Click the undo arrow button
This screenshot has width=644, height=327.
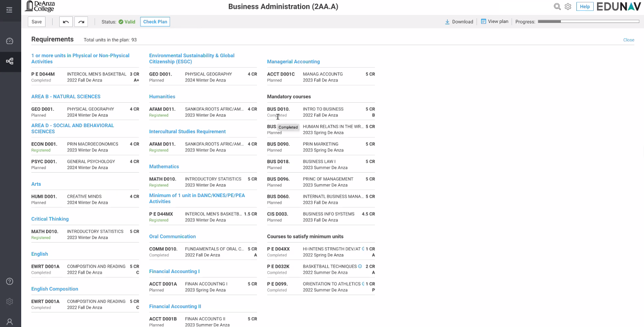click(x=66, y=22)
